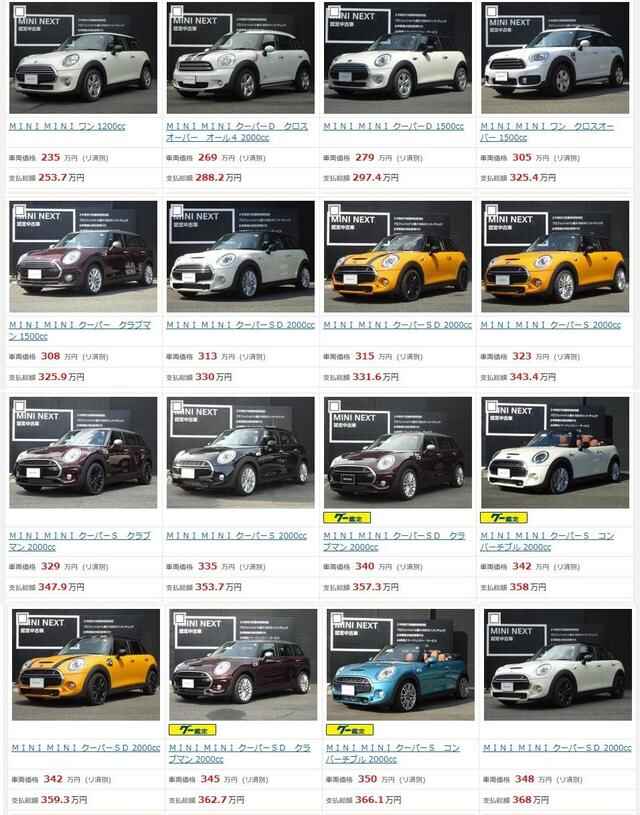Click the Goo鑑定 badge on the 345万円 Clubman listing
Viewport: 640px width, 815px height.
192,730
